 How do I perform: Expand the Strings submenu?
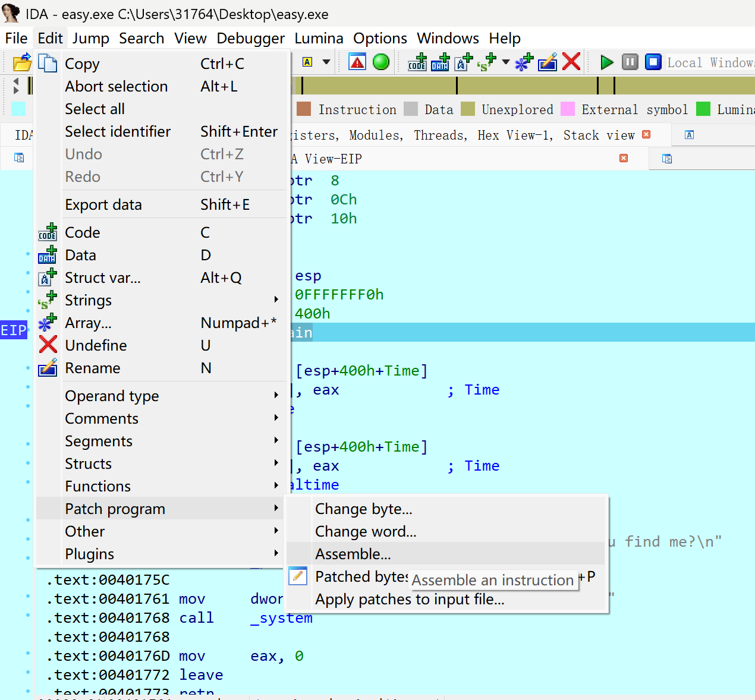pos(161,300)
